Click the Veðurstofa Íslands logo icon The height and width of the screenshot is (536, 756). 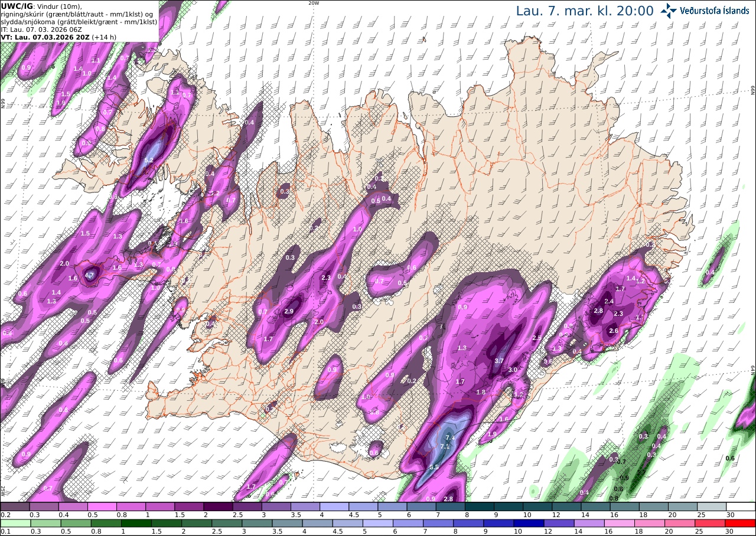669,10
